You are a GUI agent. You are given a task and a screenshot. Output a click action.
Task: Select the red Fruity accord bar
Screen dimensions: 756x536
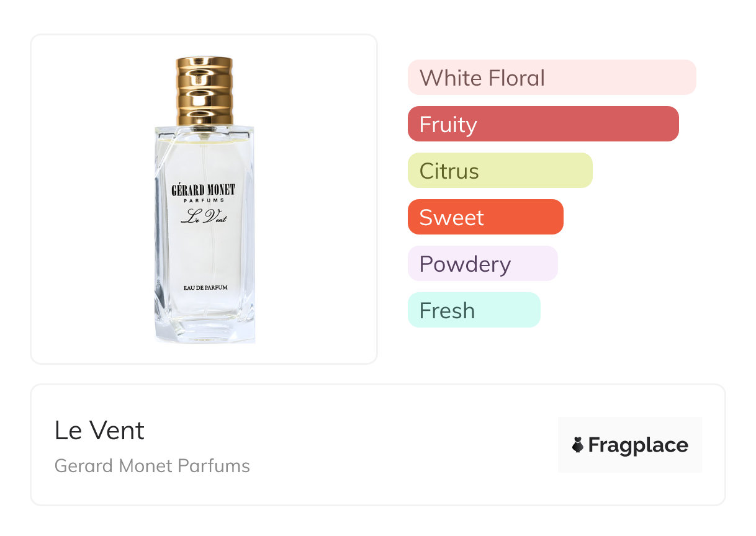click(x=543, y=124)
